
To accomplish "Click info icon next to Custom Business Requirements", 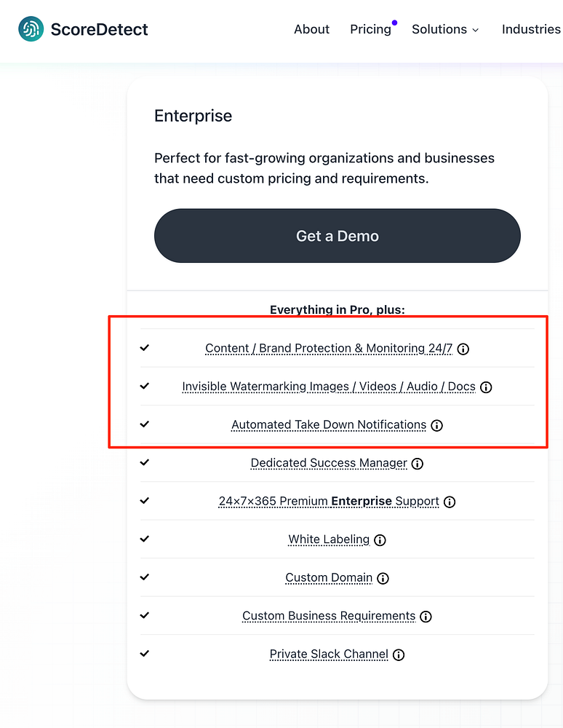I will pyautogui.click(x=426, y=617).
